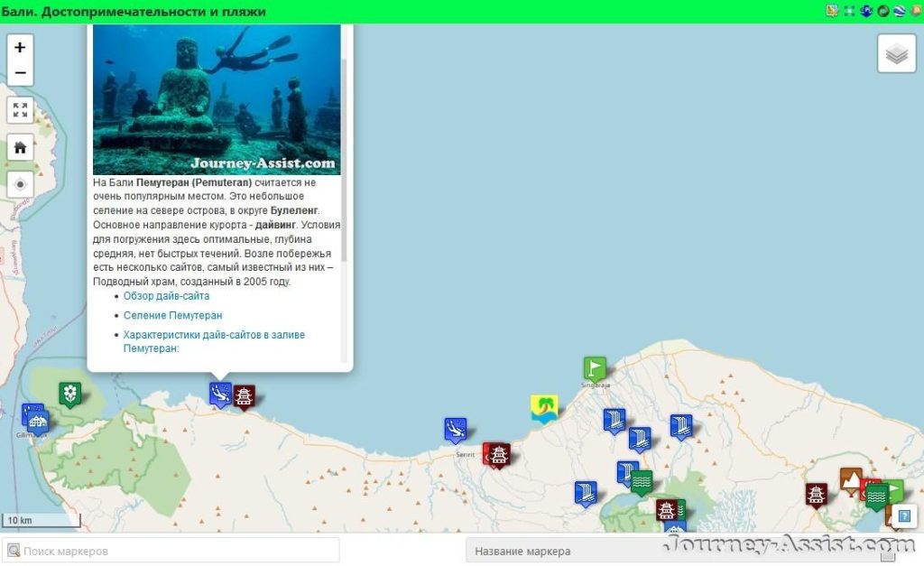Screen dimensions: 924x566
Task: Click page title Бали. Достопримечательности и пляжи
Action: pyautogui.click(x=134, y=12)
